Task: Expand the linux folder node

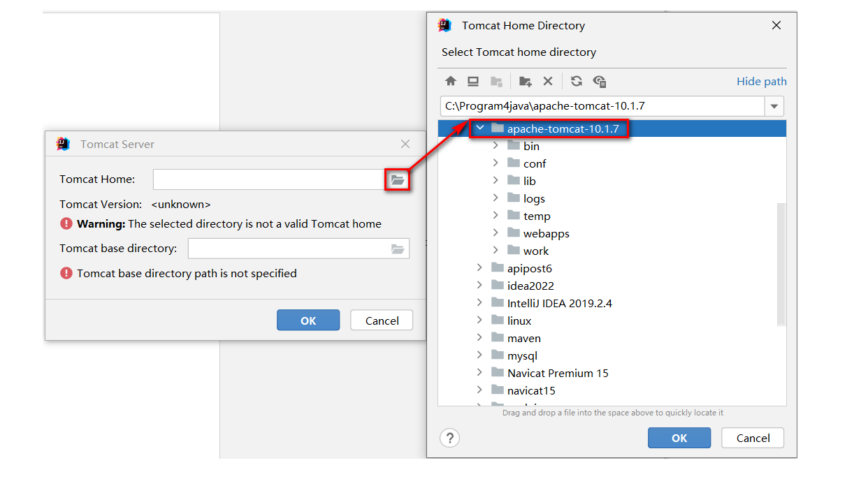Action: [x=479, y=320]
